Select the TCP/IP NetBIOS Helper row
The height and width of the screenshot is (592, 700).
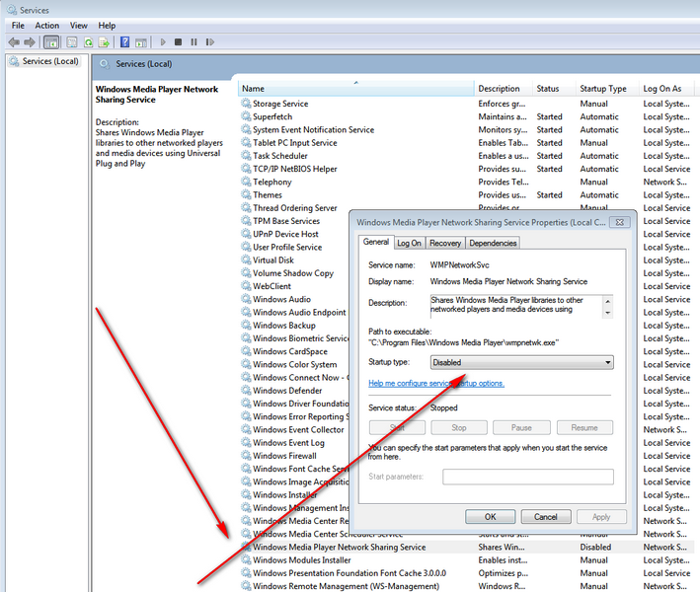(x=466, y=169)
